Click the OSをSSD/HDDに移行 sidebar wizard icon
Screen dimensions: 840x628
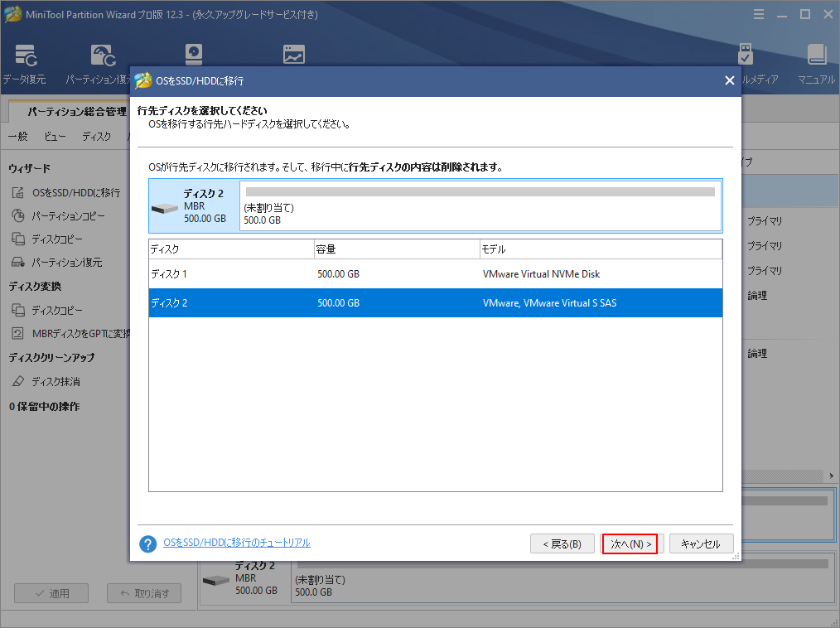[17, 192]
